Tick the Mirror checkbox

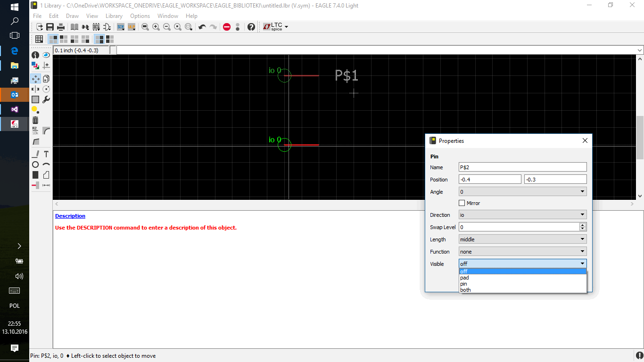[x=462, y=203]
